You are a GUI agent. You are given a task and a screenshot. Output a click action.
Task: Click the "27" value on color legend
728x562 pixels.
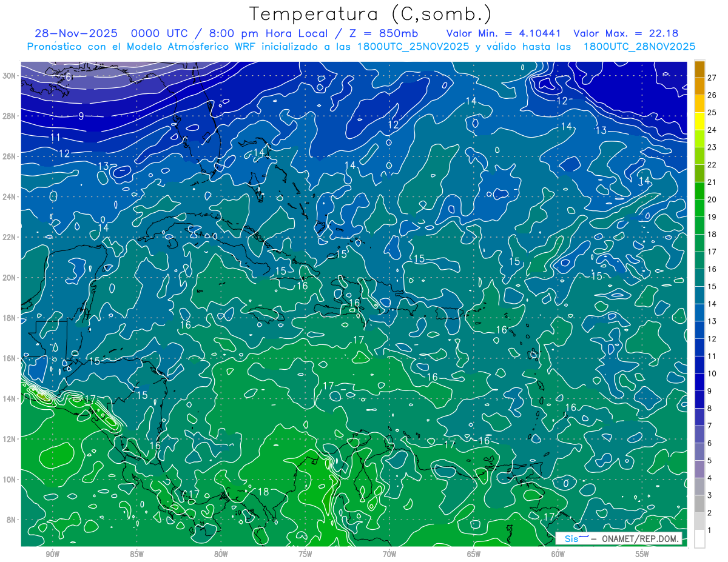coord(712,77)
